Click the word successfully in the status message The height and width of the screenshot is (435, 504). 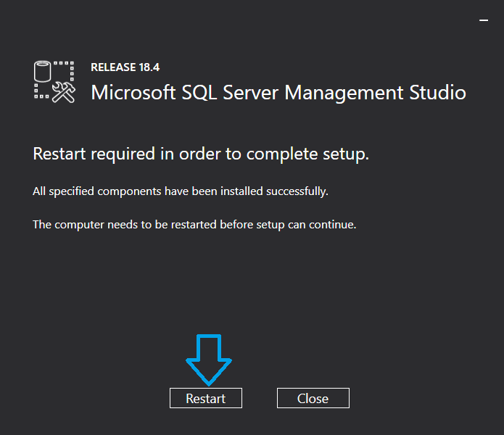click(x=299, y=191)
